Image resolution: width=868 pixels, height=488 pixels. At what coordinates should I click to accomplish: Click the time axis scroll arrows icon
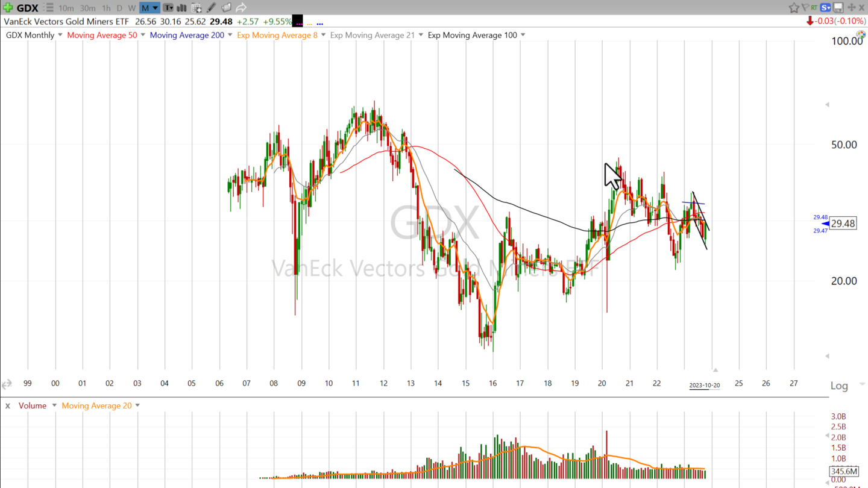(x=7, y=384)
